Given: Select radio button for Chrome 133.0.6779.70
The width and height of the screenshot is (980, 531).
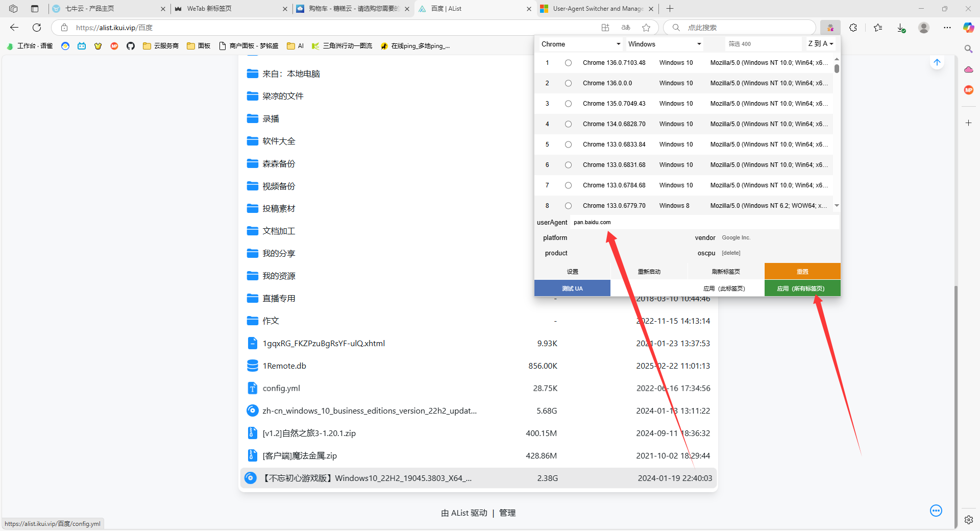Looking at the screenshot, I should pyautogui.click(x=568, y=206).
